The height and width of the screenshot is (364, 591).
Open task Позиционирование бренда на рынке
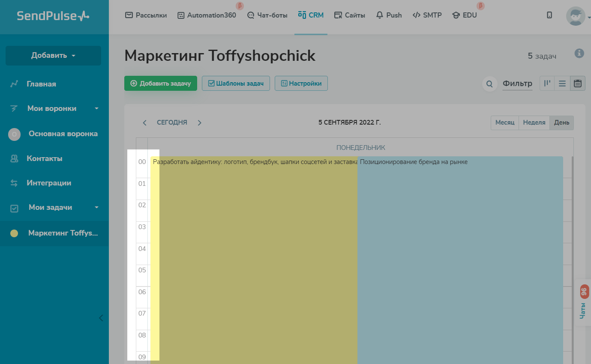(x=460, y=260)
